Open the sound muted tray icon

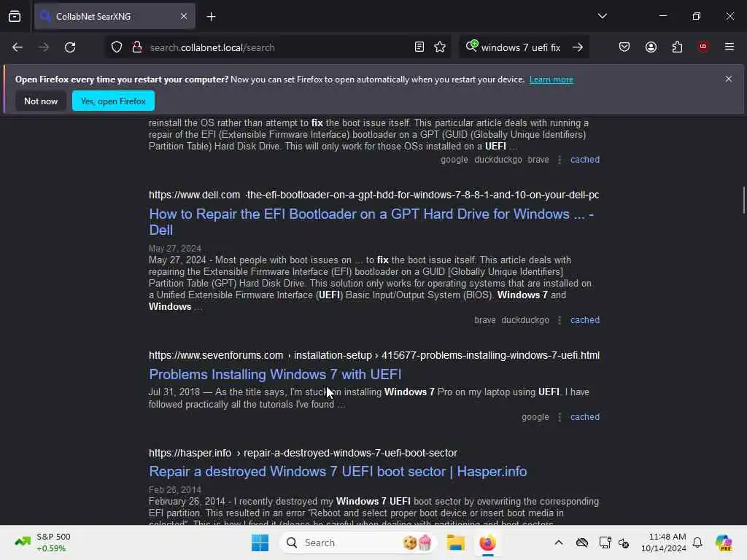(x=624, y=542)
